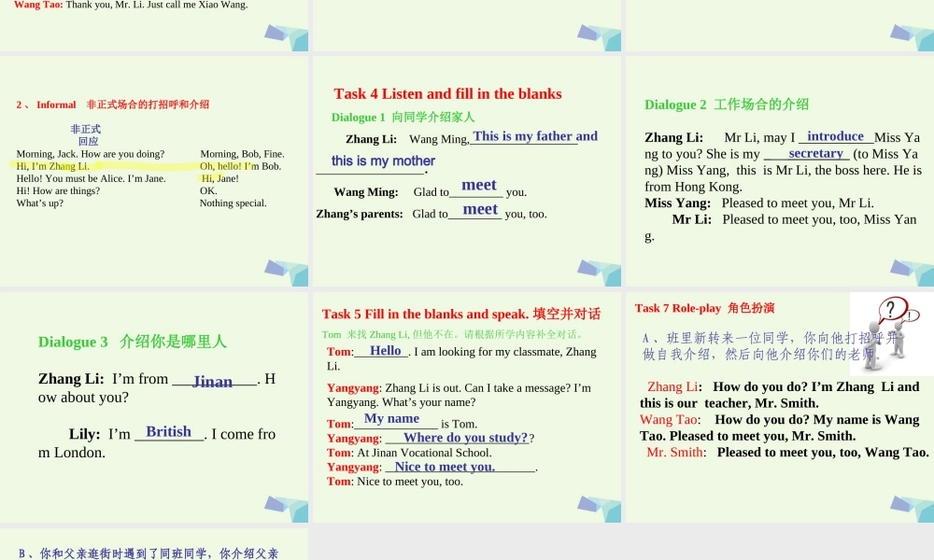This screenshot has width=934, height=560.
Task: Click the reply "Morning, Bob, Fine."
Action: point(243,154)
